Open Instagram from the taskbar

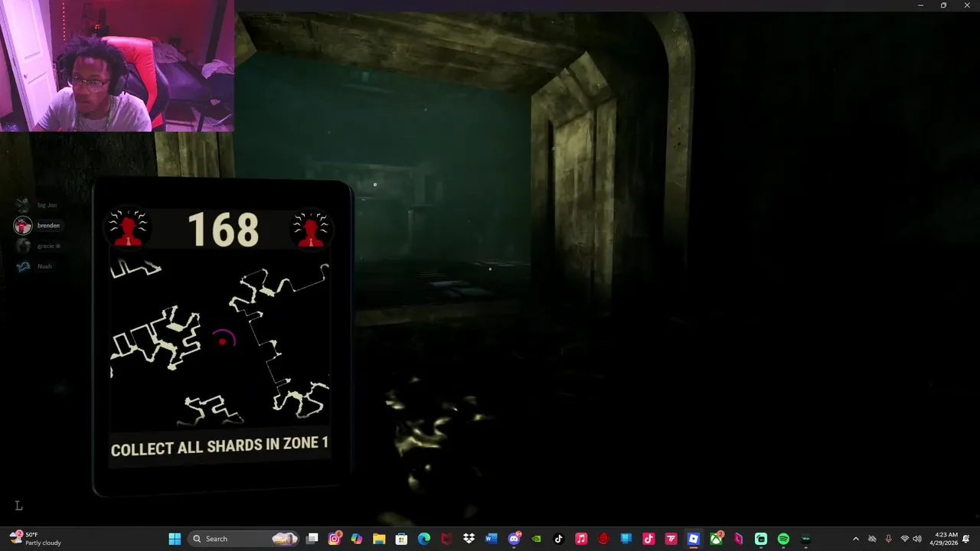coord(335,539)
